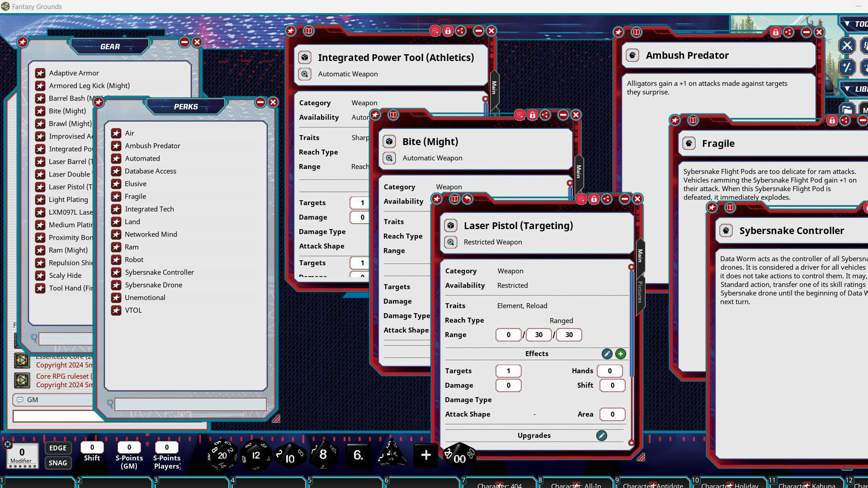868x488 pixels.
Task: Toggle the star checkbox beside the Fragile perk
Action: [x=116, y=197]
